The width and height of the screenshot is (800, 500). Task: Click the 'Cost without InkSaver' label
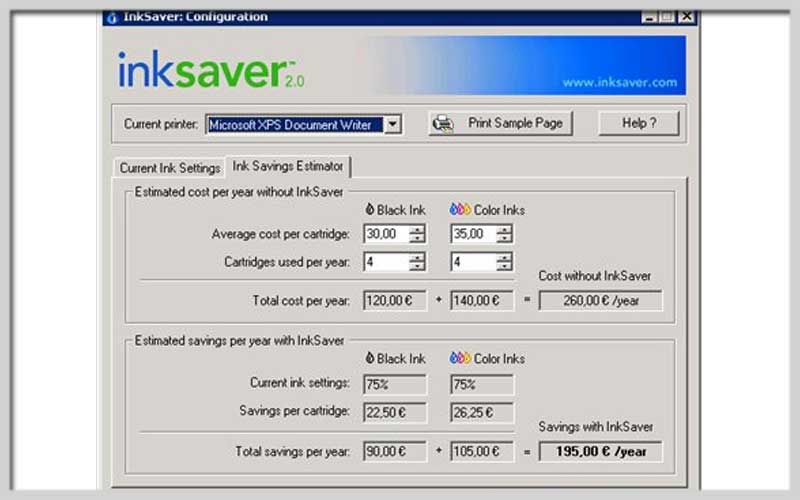click(x=595, y=276)
